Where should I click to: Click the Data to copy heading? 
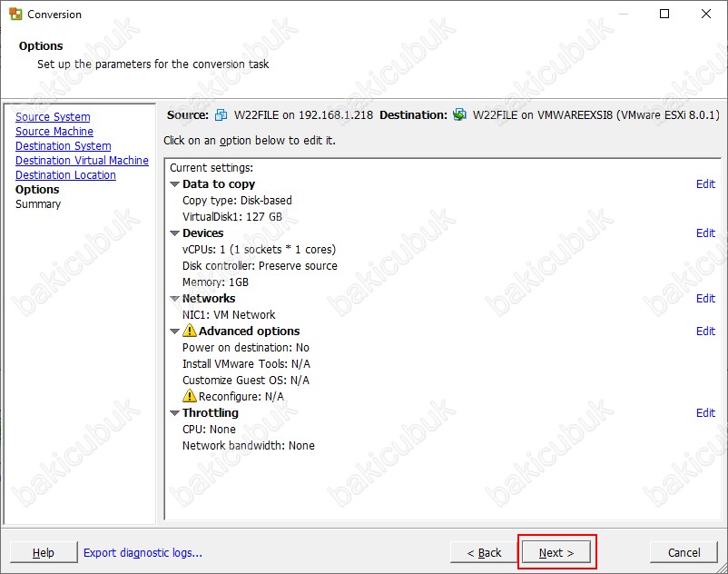(x=219, y=183)
